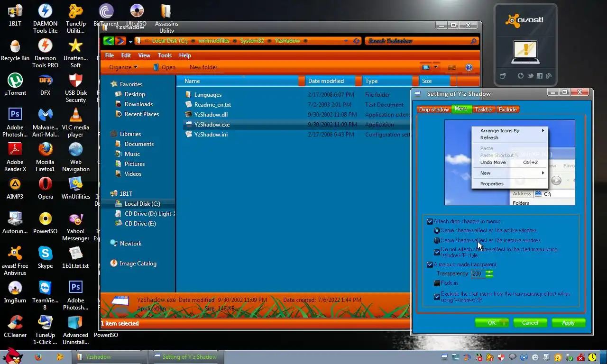
Task: Launch Mozilla Firefox1 from the desktop
Action: click(46, 157)
